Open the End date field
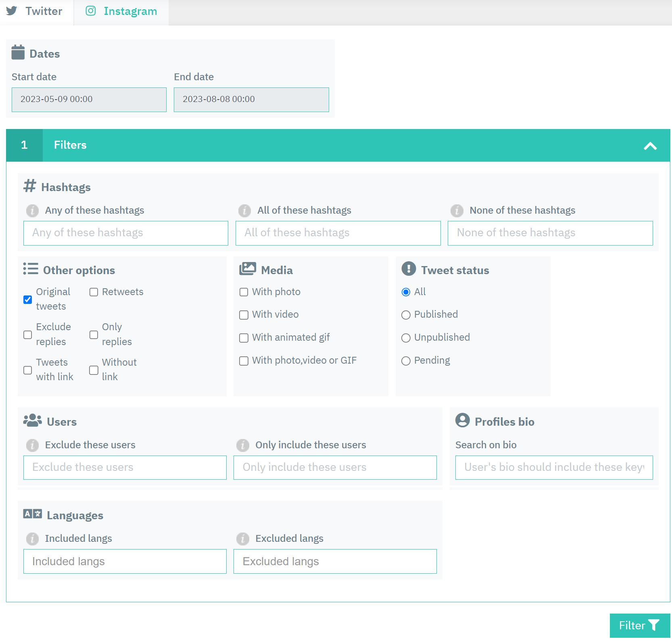 click(251, 100)
